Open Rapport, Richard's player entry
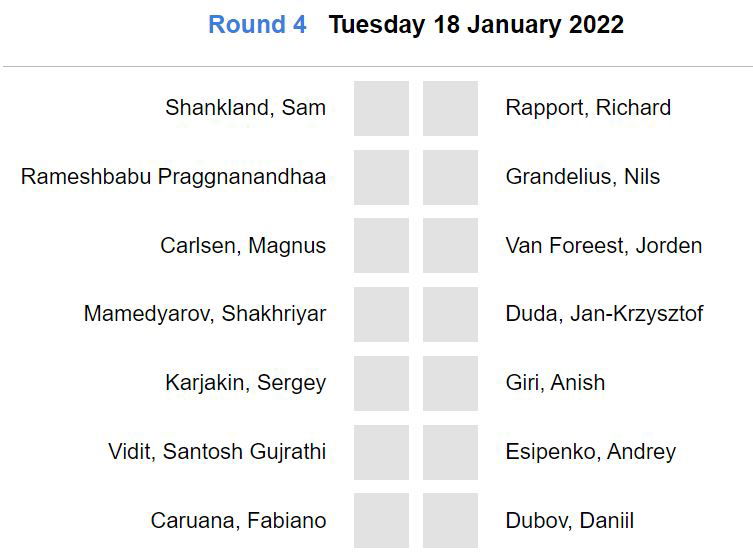This screenshot has width=753, height=558. (x=588, y=108)
